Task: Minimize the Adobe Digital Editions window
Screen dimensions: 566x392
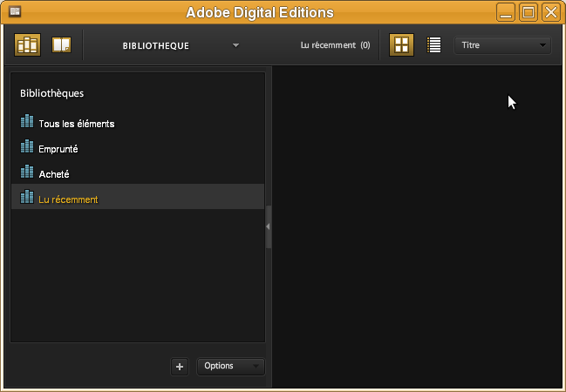Action: pos(506,12)
